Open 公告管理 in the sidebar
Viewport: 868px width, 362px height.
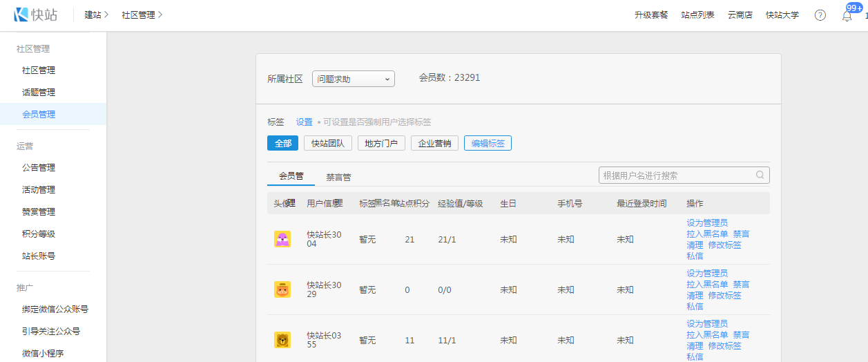[x=39, y=167]
